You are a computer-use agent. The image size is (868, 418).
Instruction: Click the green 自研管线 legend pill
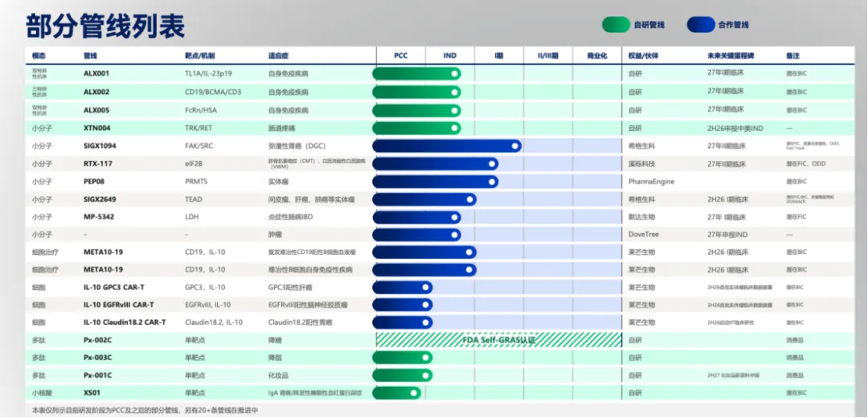[x=616, y=24]
